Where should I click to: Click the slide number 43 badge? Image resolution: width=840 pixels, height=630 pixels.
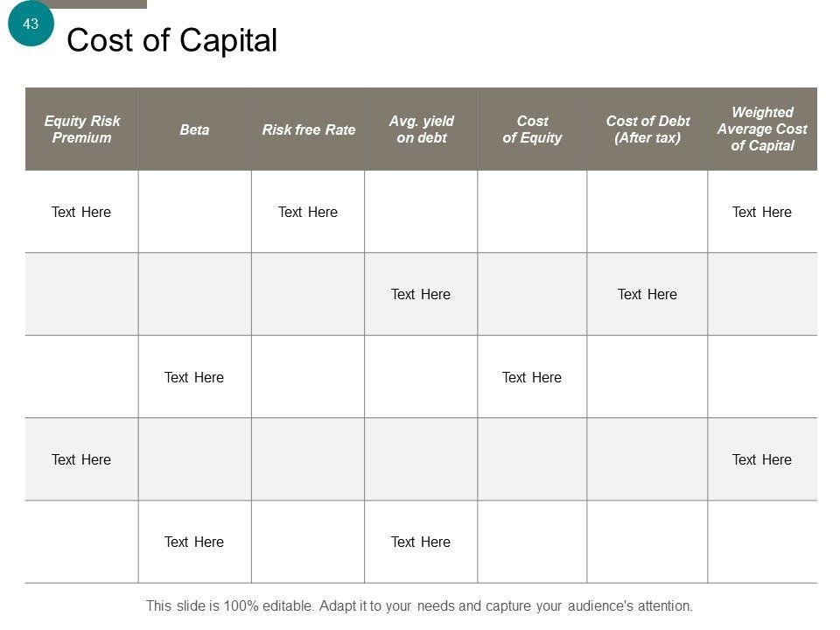tap(31, 24)
